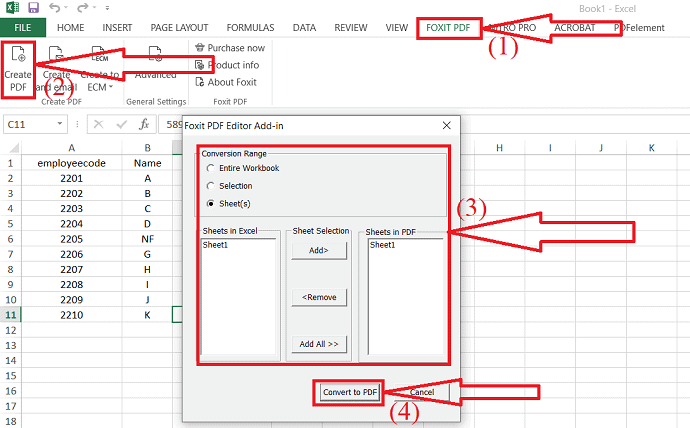
Task: Click the formula bar Enter checkmark icon
Action: (x=121, y=124)
